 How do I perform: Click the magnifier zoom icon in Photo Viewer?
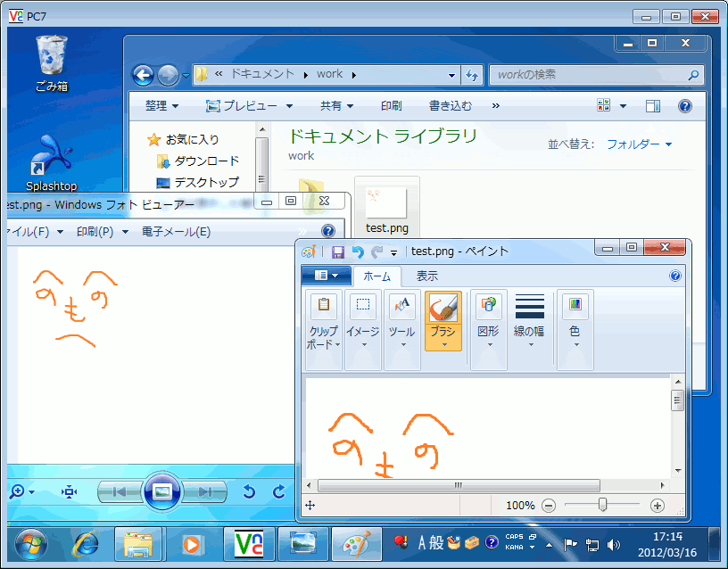[x=17, y=490]
